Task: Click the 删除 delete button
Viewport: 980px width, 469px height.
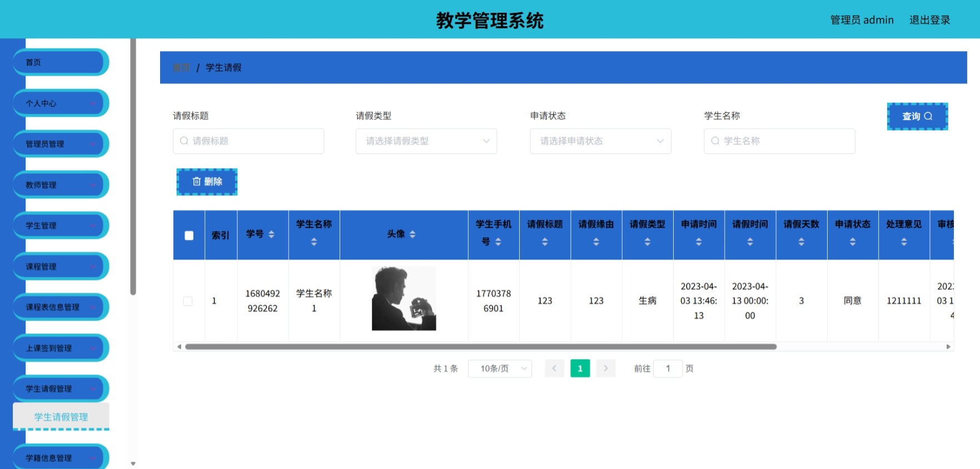Action: pyautogui.click(x=207, y=182)
